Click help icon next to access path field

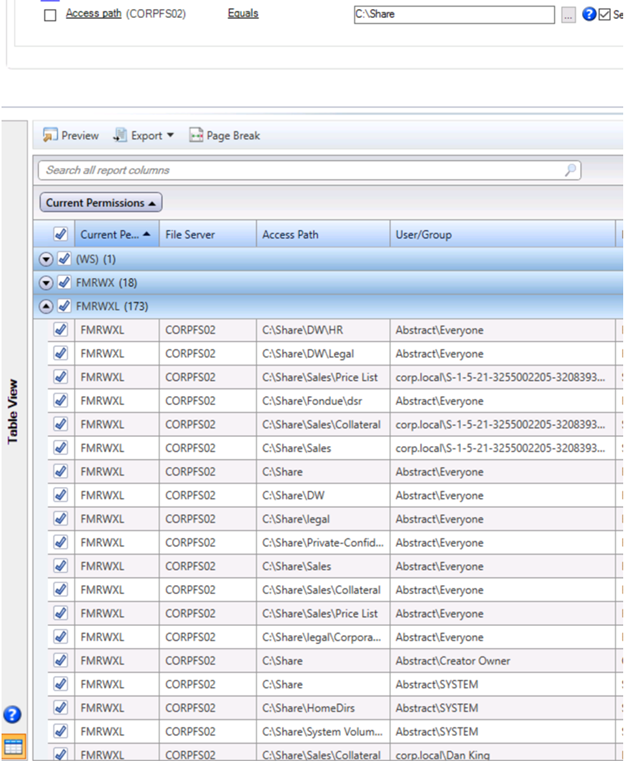tap(589, 15)
